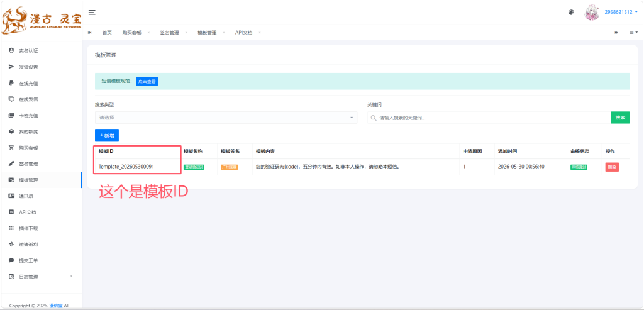Click the user avatar picture

(592, 13)
